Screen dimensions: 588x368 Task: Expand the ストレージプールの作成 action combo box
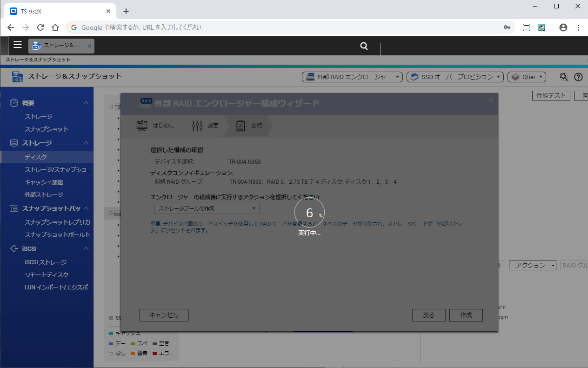pos(207,208)
